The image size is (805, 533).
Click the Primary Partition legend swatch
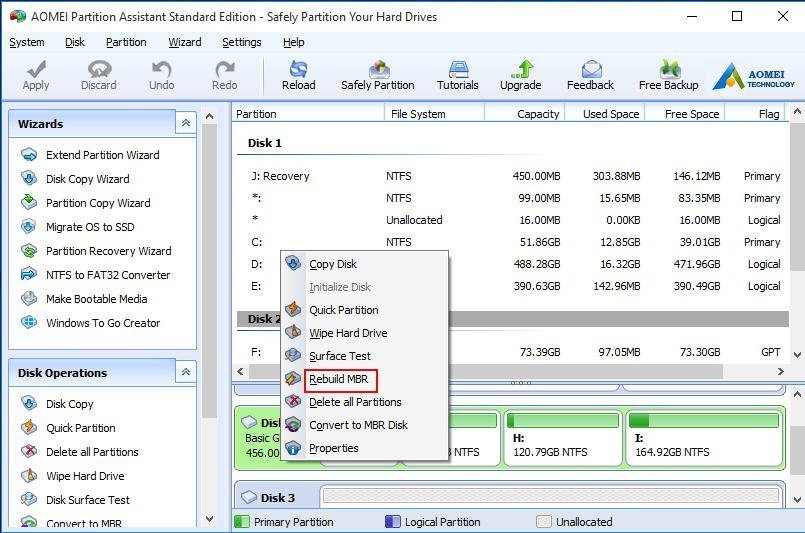pos(241,522)
